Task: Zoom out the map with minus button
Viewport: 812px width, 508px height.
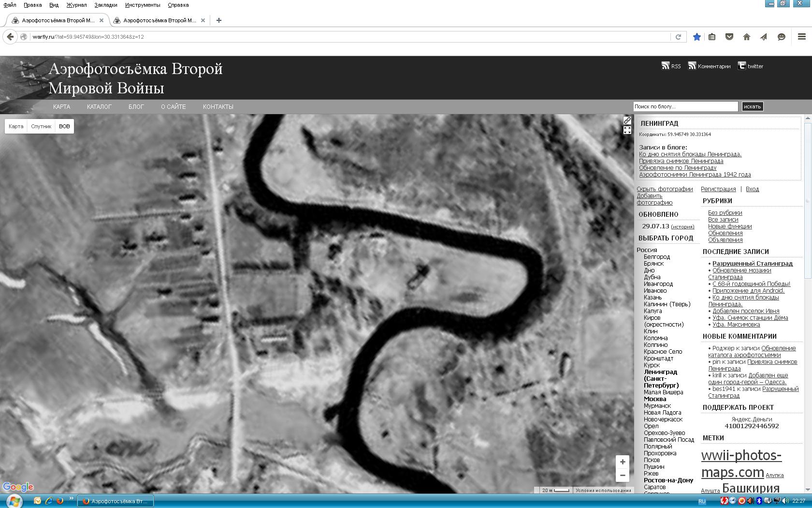Action: coord(623,475)
